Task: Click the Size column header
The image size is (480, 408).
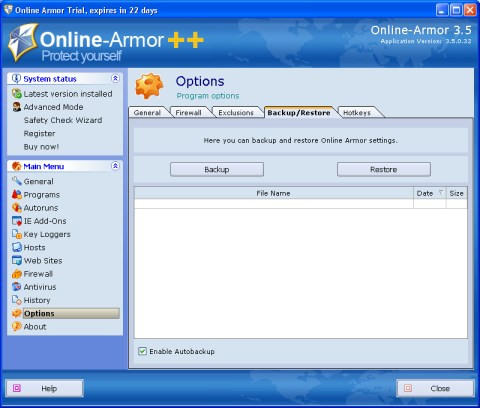Action: [457, 193]
